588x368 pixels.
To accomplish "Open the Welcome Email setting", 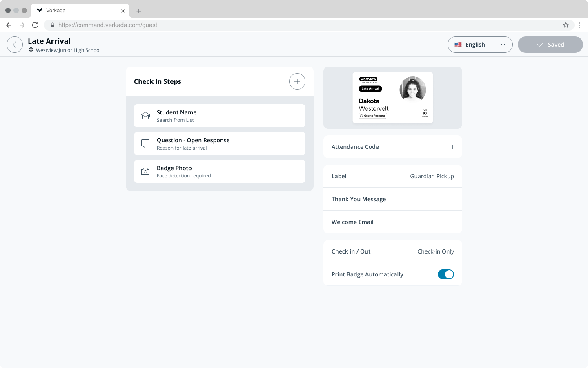I will point(392,222).
